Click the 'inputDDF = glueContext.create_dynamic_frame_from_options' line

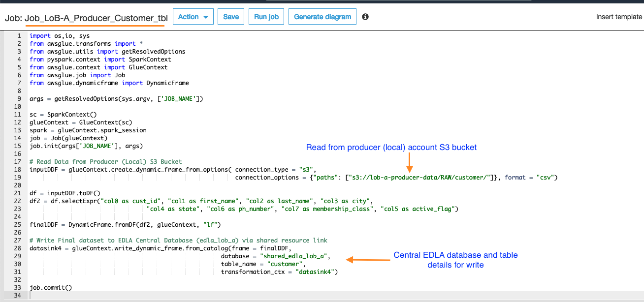[173, 170]
